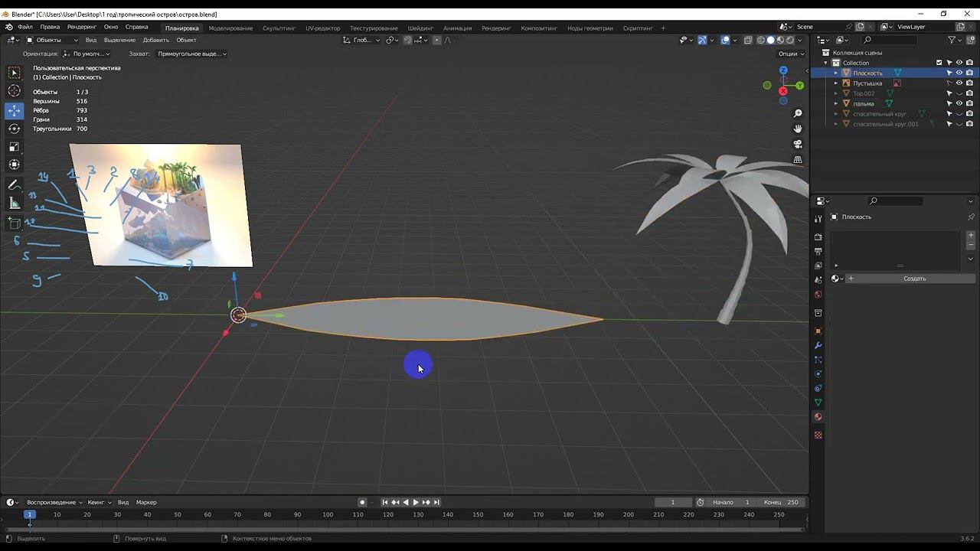Screen dimensions: 980x551
Task: Open the Добавить menu in viewport header
Action: click(156, 40)
